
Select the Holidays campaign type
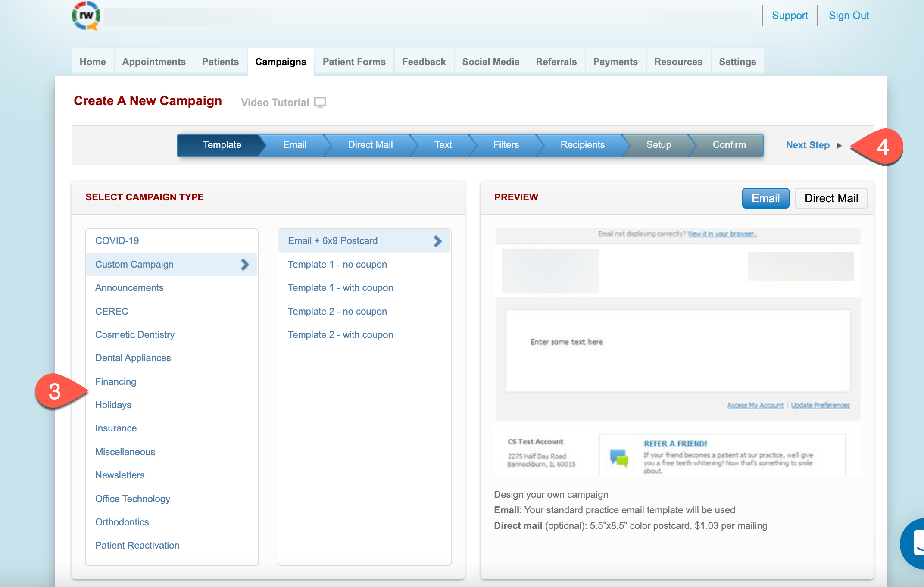[113, 405]
